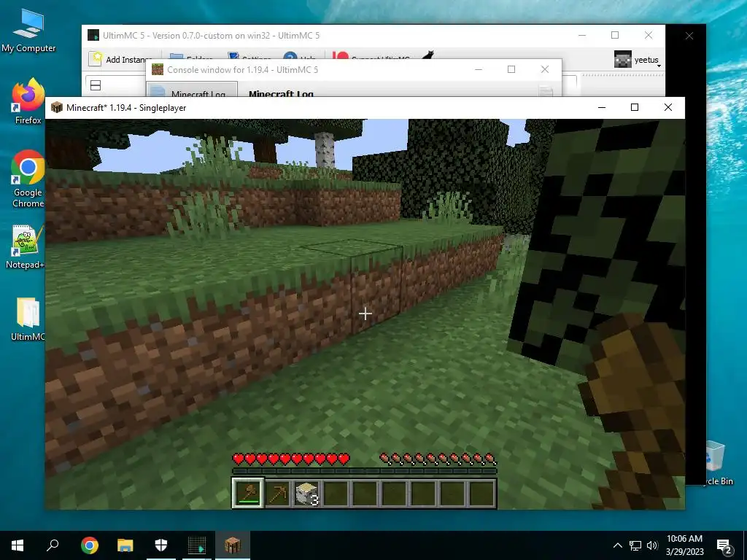Select the UltimMC folder on desktop
The width and height of the screenshot is (747, 560).
(x=28, y=319)
